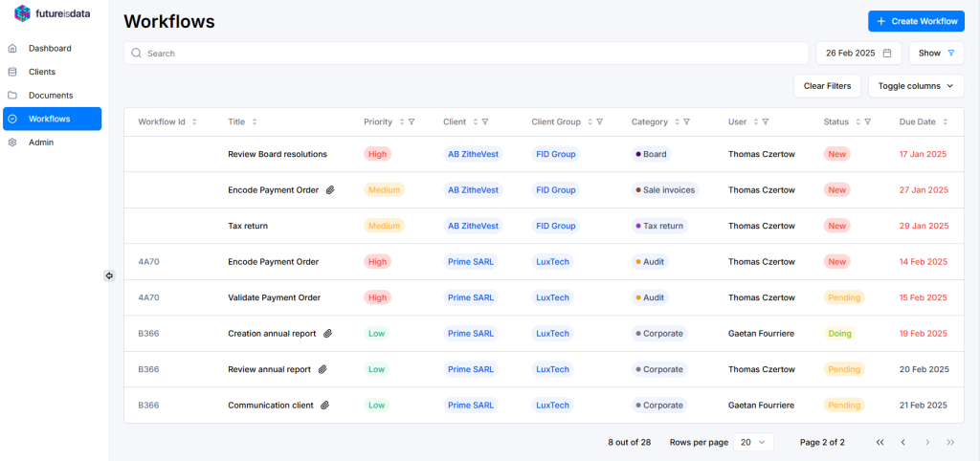Click the attachment icon beside Communication client
The height and width of the screenshot is (461, 980).
click(324, 406)
